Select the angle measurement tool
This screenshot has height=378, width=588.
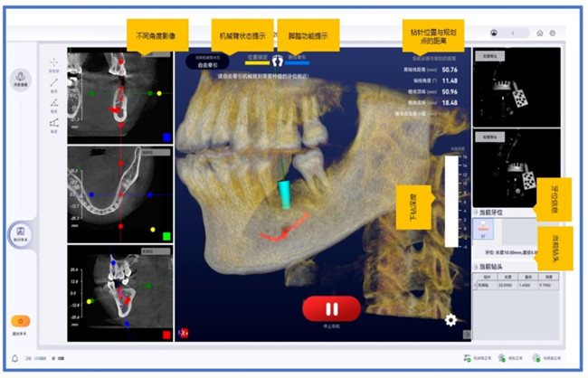(x=54, y=104)
